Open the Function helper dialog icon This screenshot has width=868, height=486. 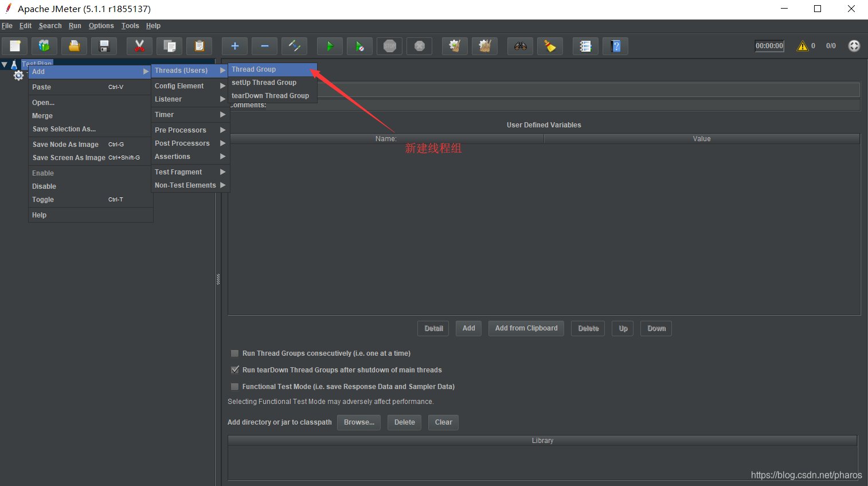[x=585, y=46]
